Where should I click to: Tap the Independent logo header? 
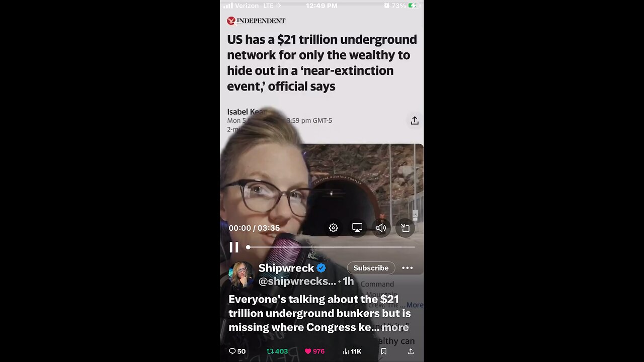pos(256,21)
